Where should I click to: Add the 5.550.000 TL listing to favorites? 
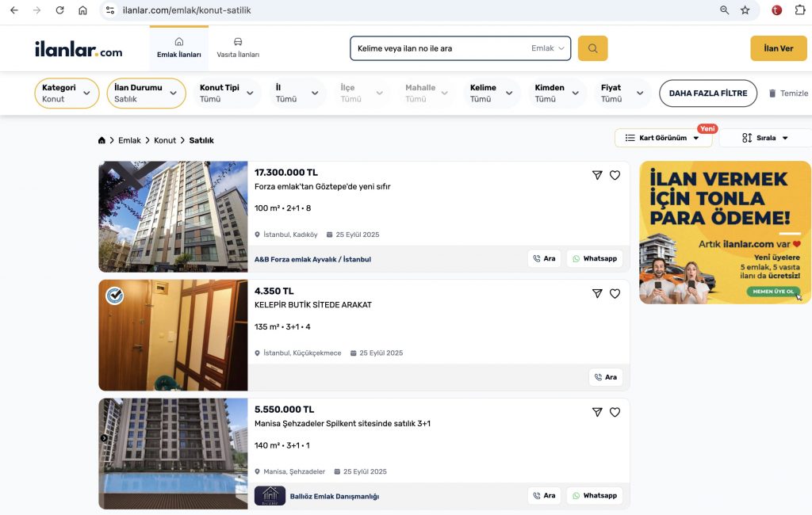615,412
